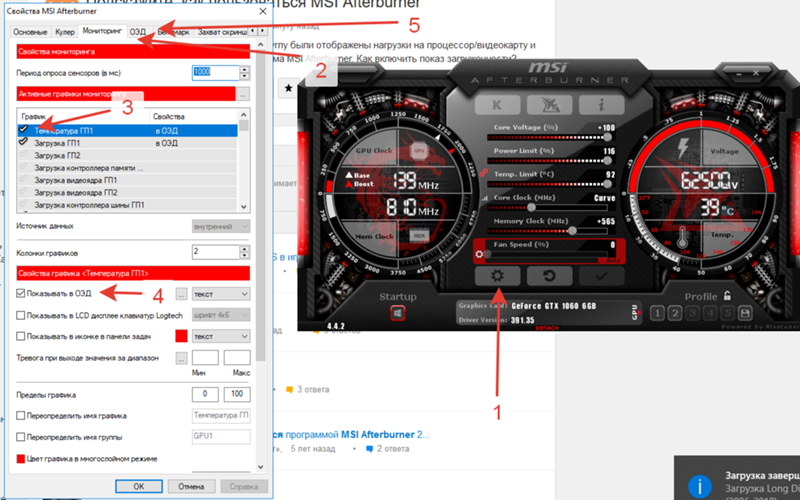Select profile slot 4
The image size is (800, 500).
click(x=710, y=313)
